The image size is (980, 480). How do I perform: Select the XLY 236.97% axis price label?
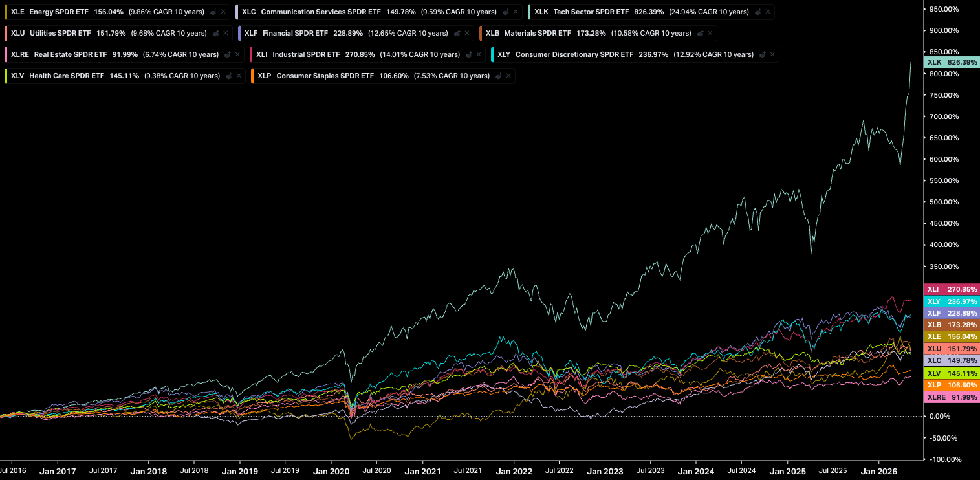952,301
